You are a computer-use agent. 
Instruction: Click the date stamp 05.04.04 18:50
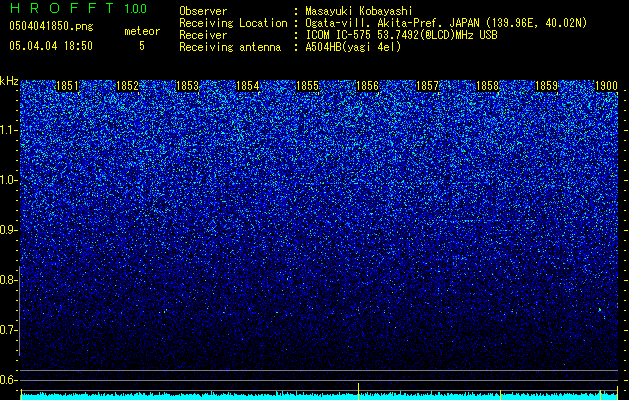(x=51, y=46)
